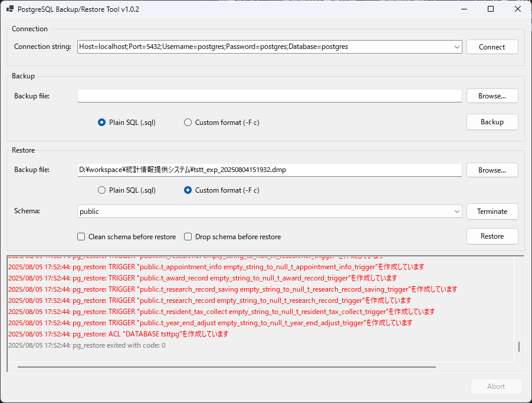Click the Backup button
The image size is (532, 403).
(x=492, y=122)
